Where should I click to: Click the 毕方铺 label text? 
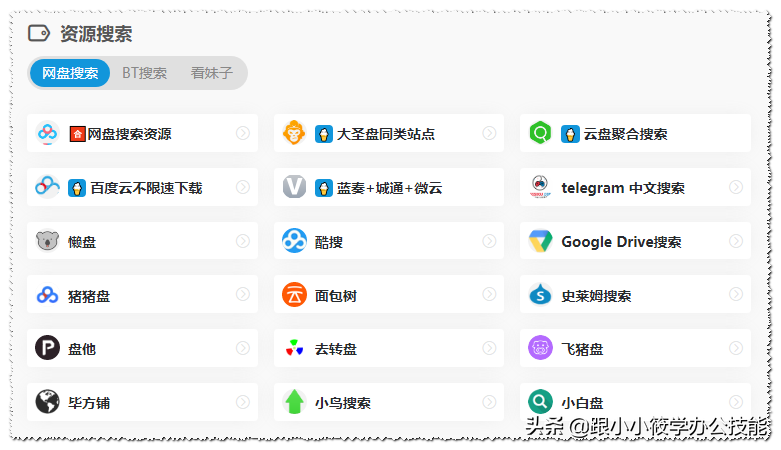coord(89,403)
